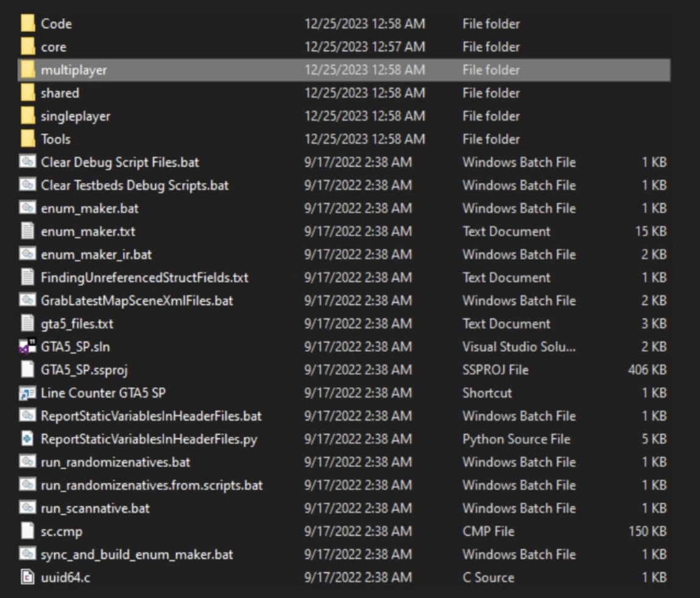
Task: Select the enum_maker.bat batch file icon
Action: pos(27,208)
